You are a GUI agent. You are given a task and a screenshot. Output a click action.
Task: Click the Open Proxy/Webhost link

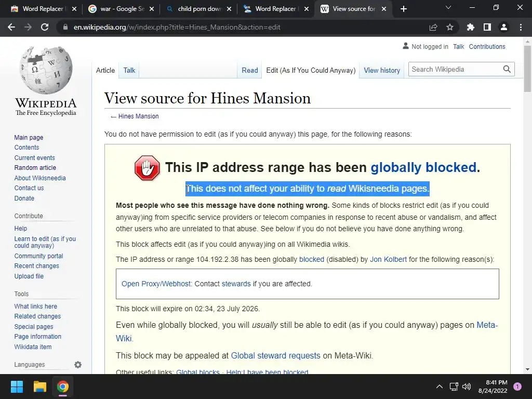point(157,284)
